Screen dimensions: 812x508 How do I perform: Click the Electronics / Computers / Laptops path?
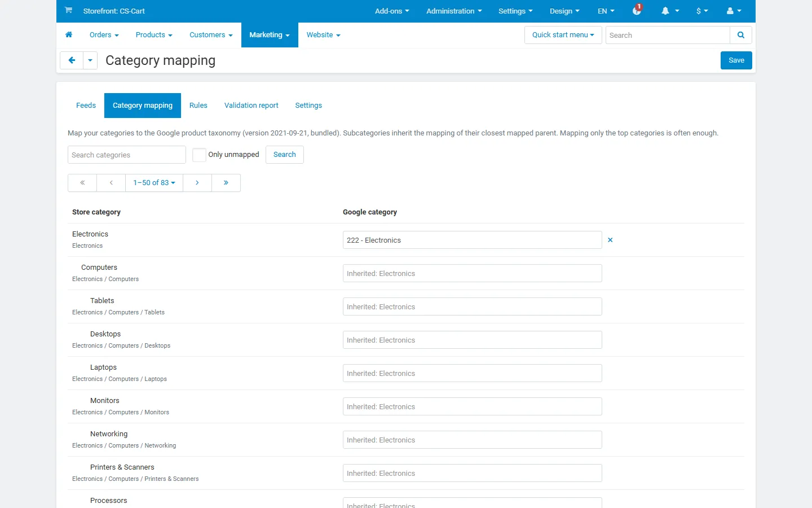click(x=120, y=379)
